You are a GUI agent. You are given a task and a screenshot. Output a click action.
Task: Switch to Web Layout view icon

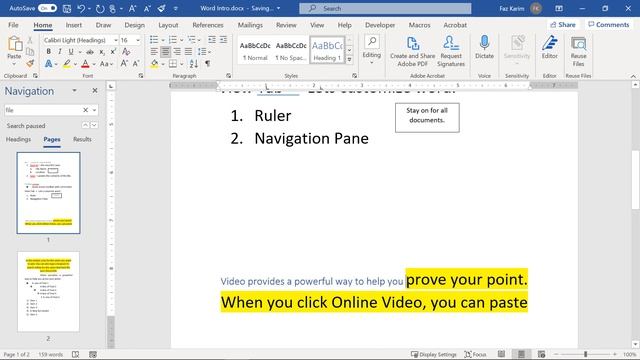541,354
